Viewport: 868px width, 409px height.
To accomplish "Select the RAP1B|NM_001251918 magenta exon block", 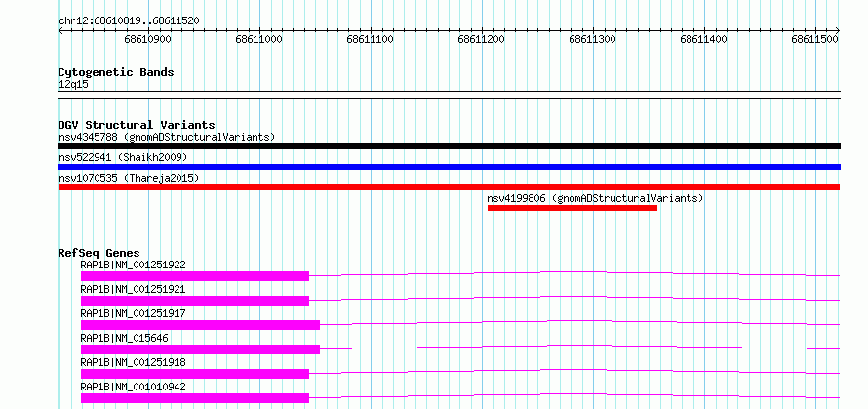I will [195, 374].
